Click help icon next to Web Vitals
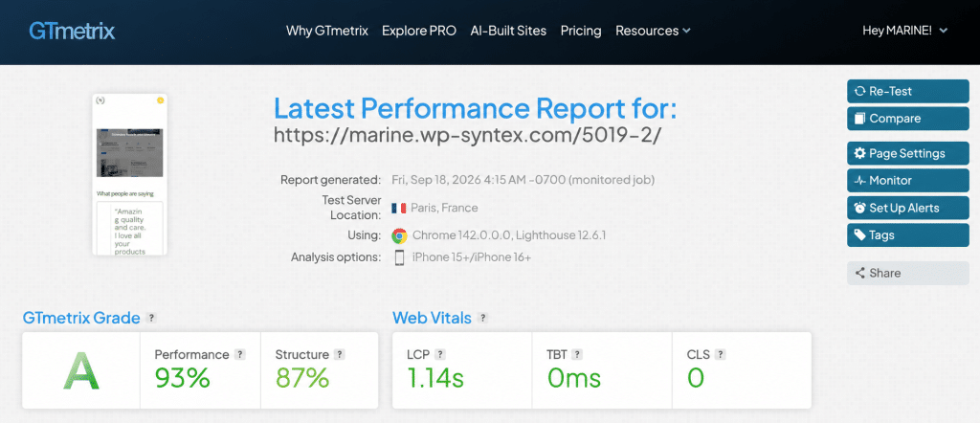Screen dimensions: 980x423 (482, 318)
